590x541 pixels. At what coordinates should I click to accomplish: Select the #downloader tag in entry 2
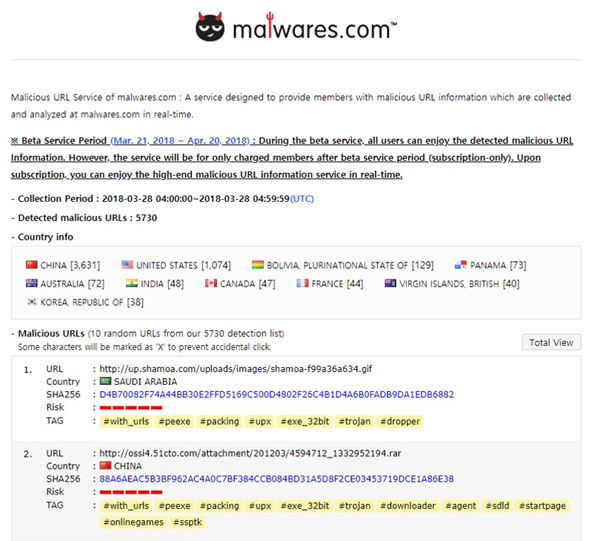(x=408, y=506)
